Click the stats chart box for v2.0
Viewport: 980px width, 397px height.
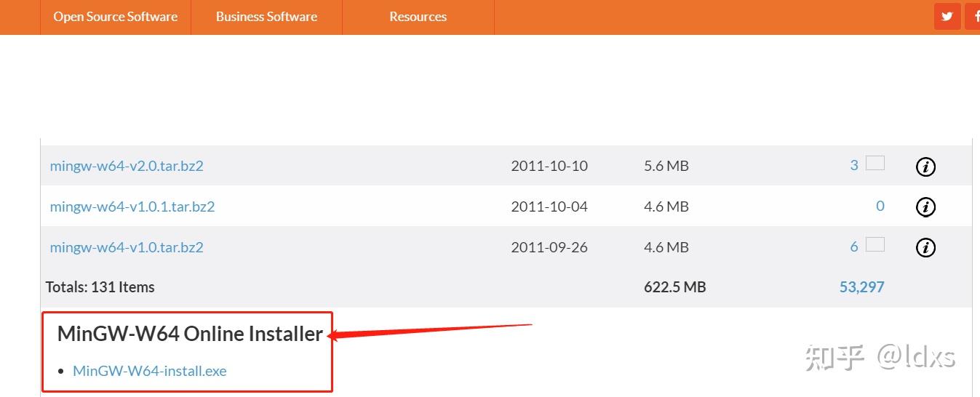click(875, 163)
